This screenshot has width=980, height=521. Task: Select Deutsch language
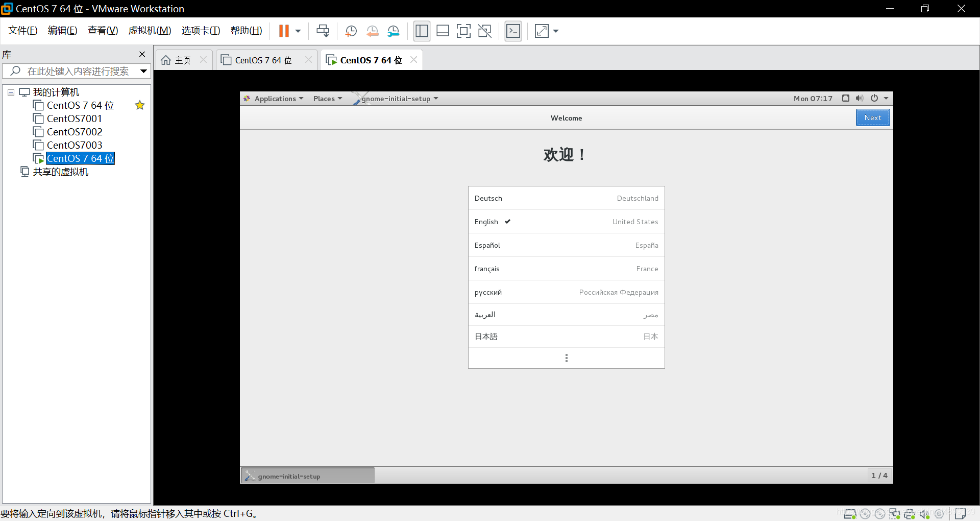tap(567, 198)
